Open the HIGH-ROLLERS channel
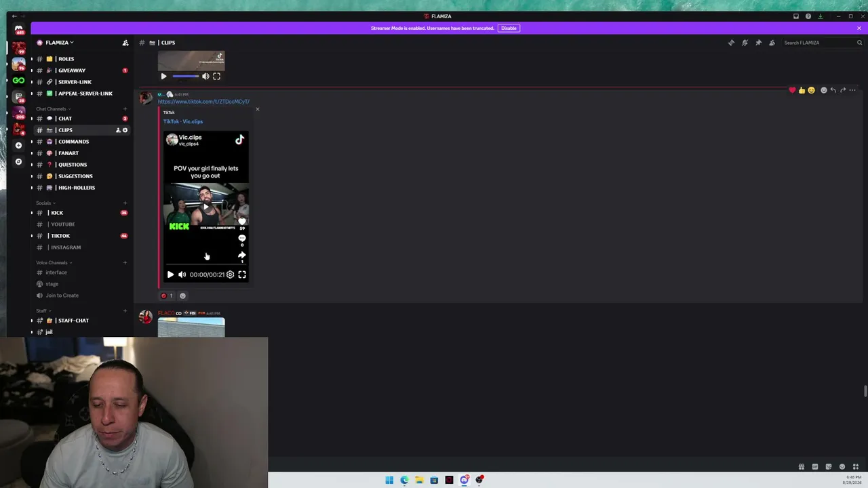 pos(82,188)
